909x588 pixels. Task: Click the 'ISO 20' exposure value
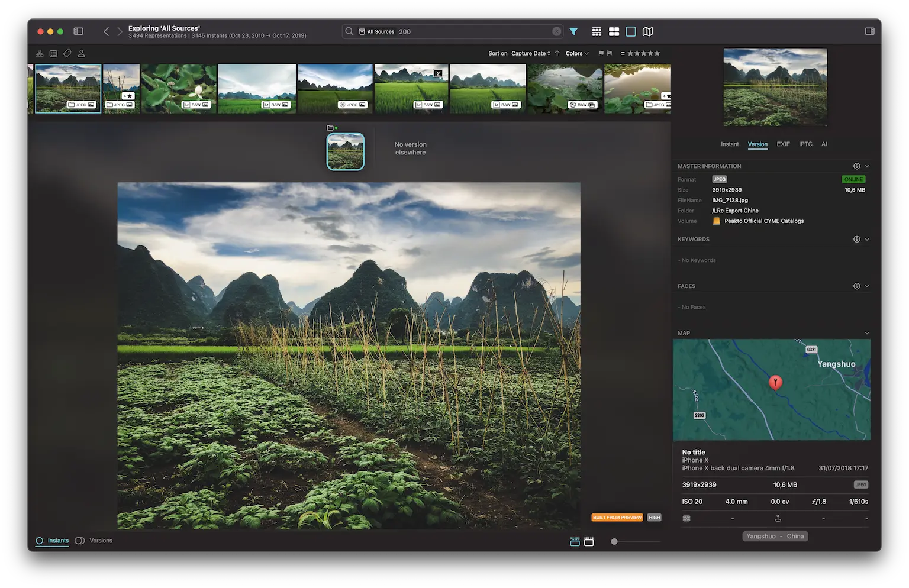tap(692, 502)
